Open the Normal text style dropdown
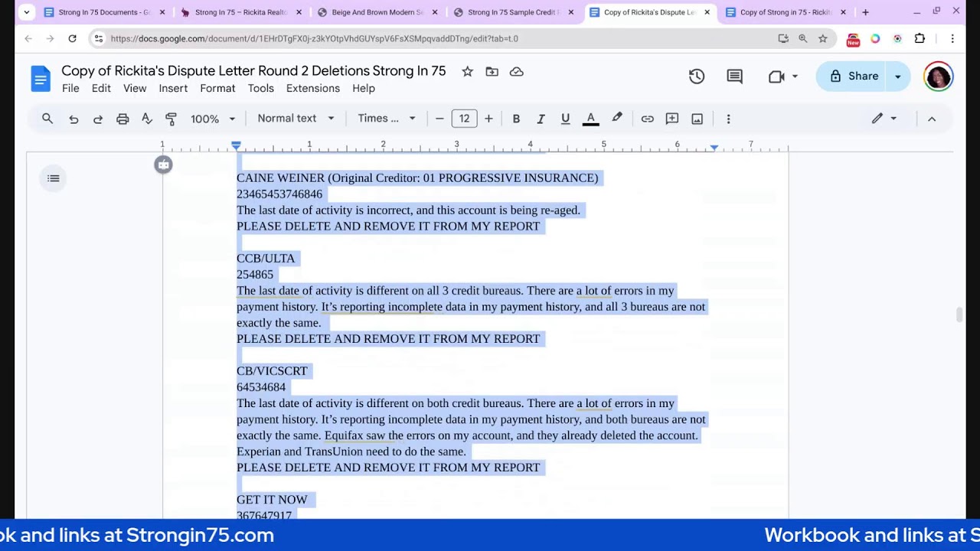980x551 pixels. click(x=296, y=119)
